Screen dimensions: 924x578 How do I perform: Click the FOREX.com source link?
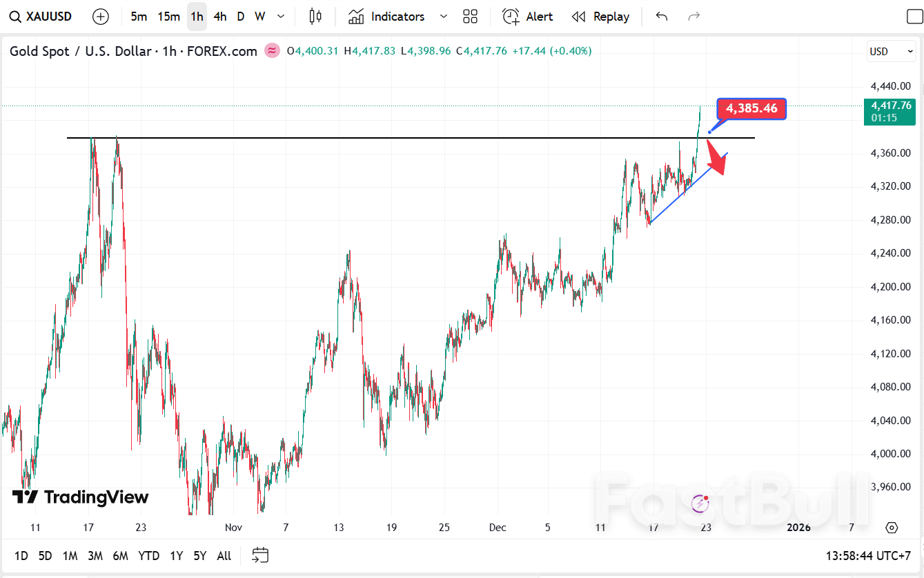tap(222, 50)
